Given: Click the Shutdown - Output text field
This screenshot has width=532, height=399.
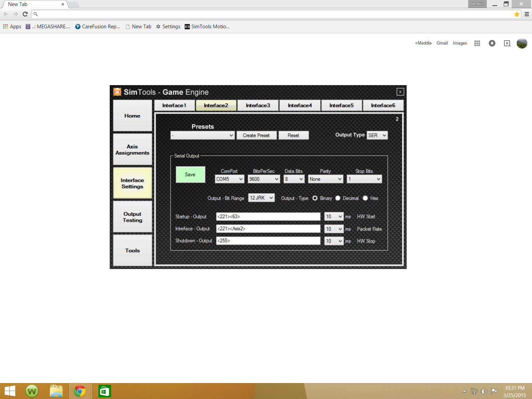Looking at the screenshot, I should click(x=268, y=241).
